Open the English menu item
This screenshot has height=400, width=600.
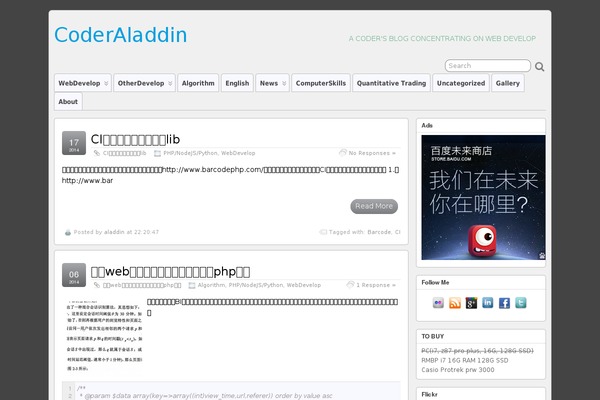coord(237,83)
